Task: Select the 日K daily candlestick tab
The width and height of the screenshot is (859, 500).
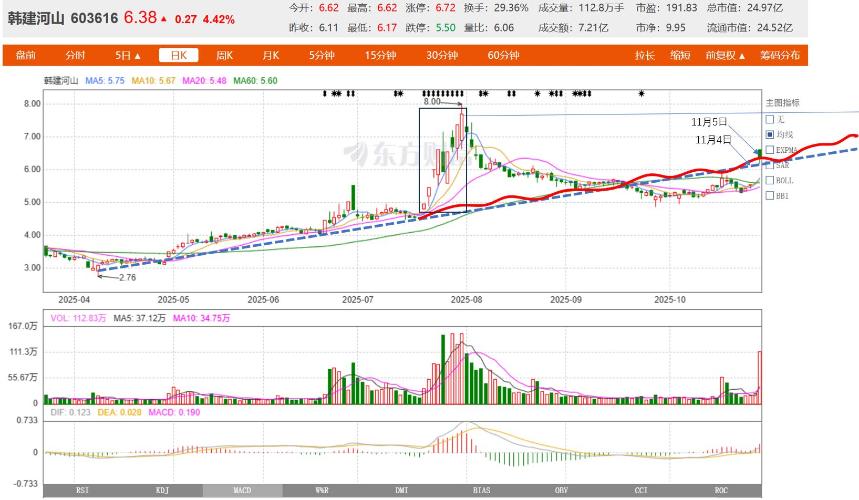Action: coord(179,55)
